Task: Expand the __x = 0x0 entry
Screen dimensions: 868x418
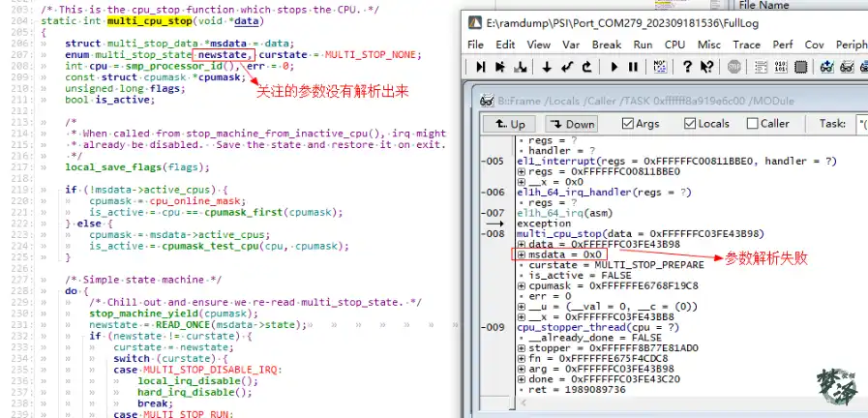Action: tap(522, 182)
